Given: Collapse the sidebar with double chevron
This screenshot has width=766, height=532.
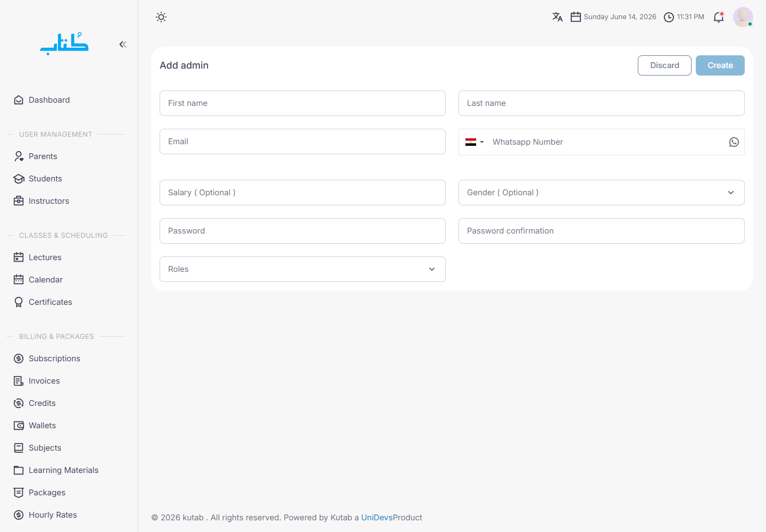Looking at the screenshot, I should pyautogui.click(x=123, y=44).
